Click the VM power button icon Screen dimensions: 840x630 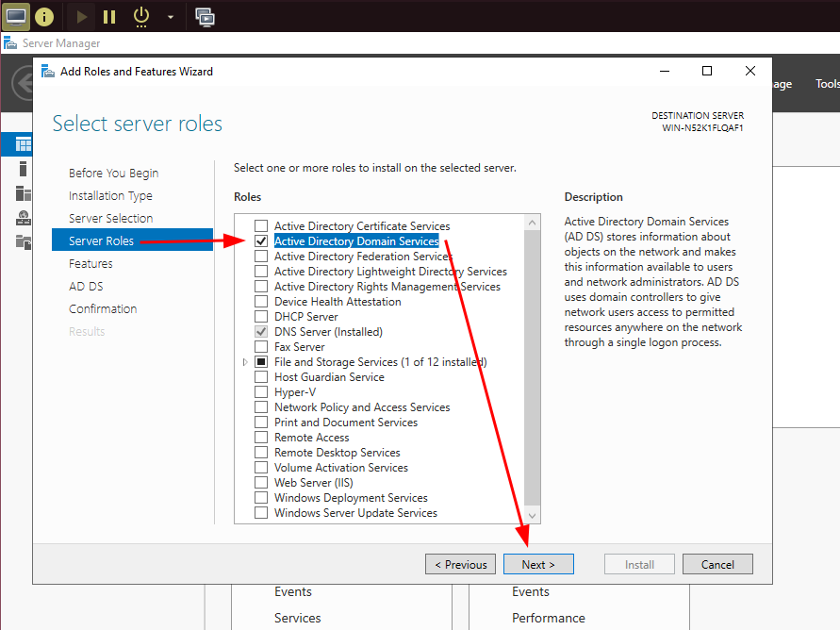140,17
